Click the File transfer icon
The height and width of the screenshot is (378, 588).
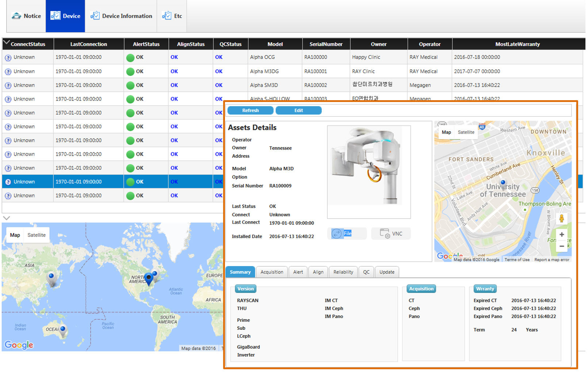point(336,234)
